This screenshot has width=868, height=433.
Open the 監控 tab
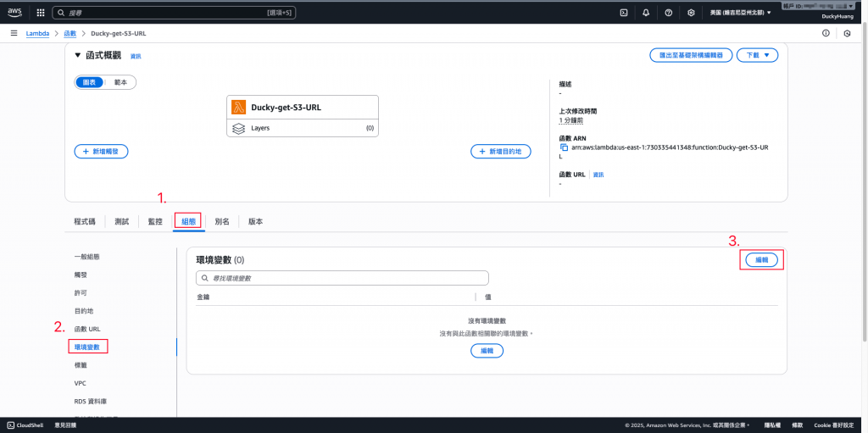click(x=155, y=221)
